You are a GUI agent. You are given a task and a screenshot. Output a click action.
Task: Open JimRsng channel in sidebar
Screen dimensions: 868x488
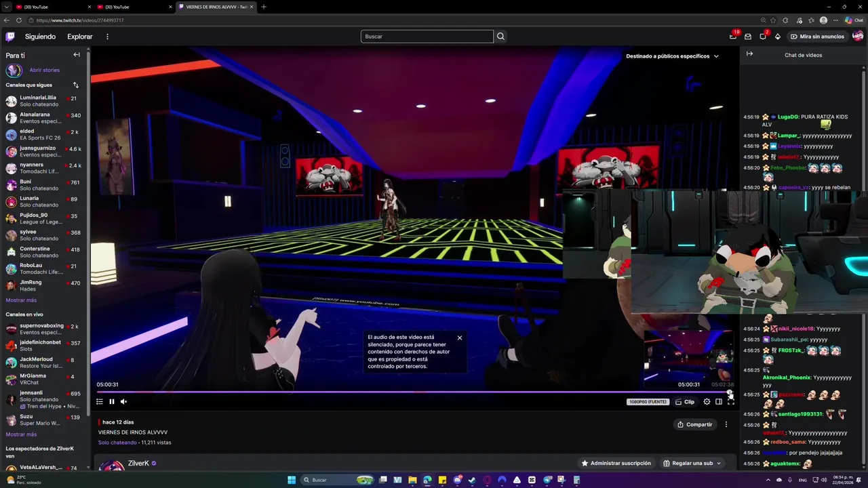coord(43,286)
